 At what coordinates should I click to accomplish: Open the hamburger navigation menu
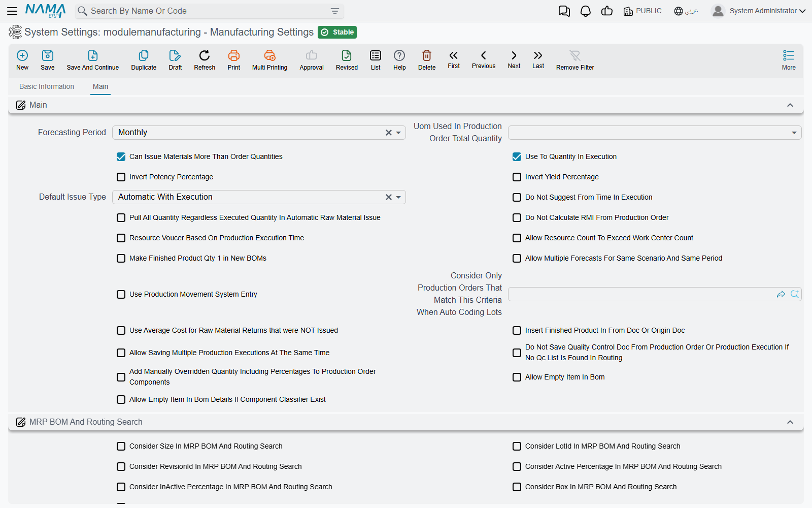click(12, 11)
